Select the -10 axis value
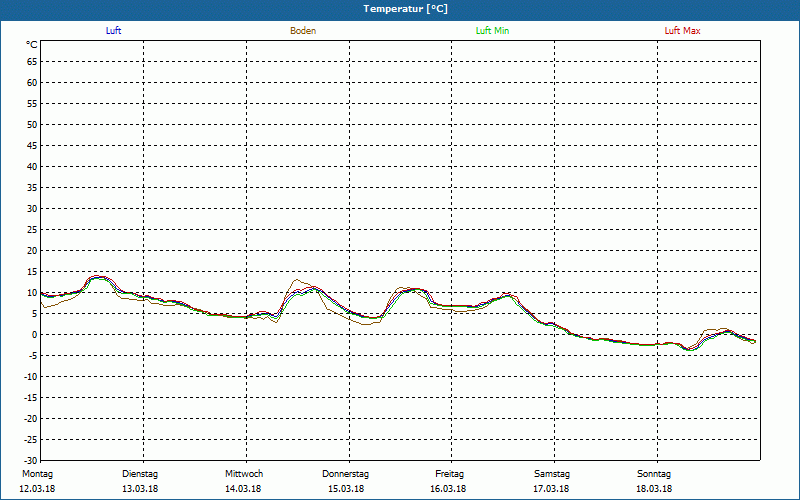Screen dimensions: 800x500 coord(30,377)
